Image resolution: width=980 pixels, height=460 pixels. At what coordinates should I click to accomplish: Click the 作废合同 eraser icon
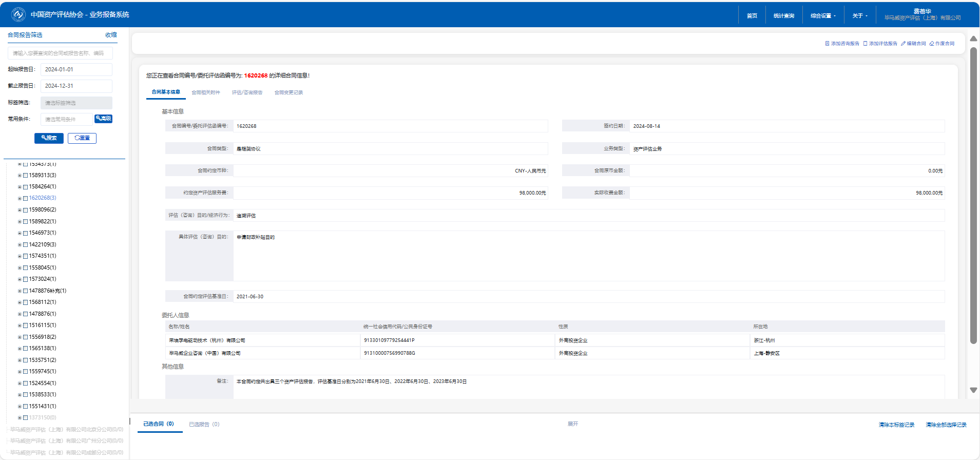(932, 44)
